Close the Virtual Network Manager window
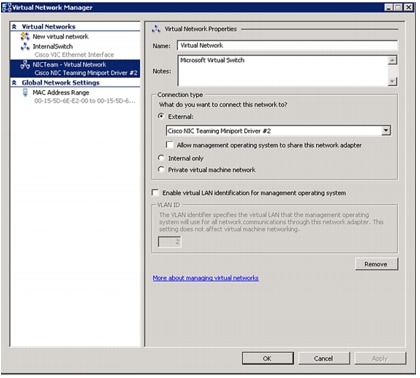Screen dimensions: 420x378 (x=408, y=7)
